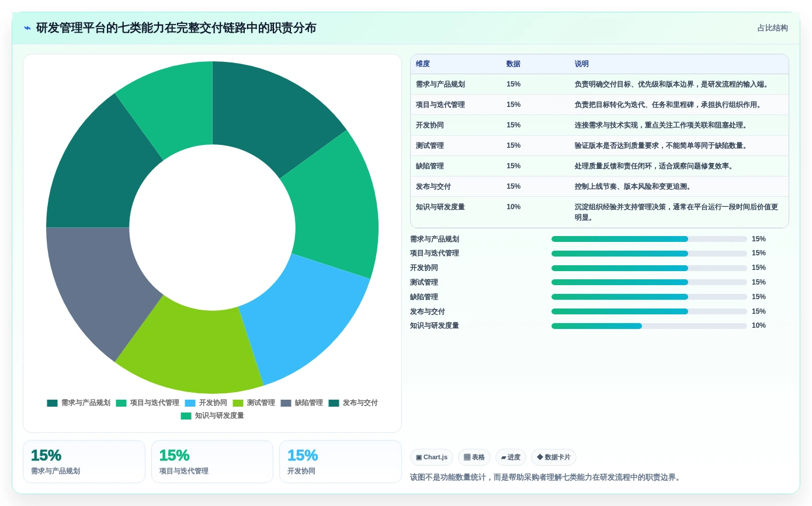This screenshot has width=812, height=506.
Task: Click the 数据 table column header
Action: click(x=513, y=64)
